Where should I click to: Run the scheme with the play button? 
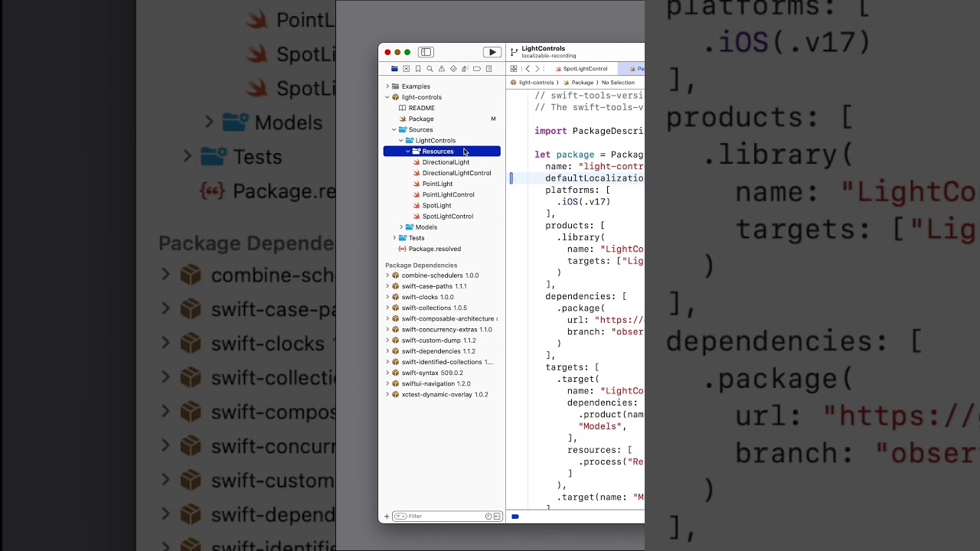click(x=492, y=52)
